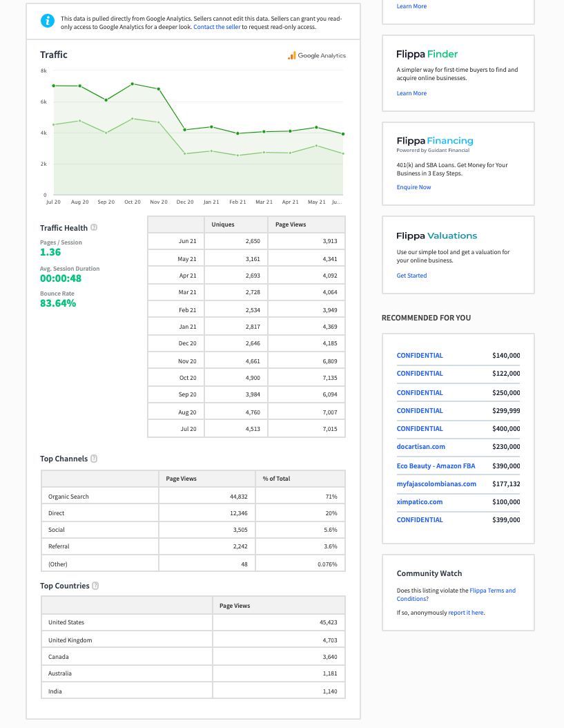
Task: Click Learn More under Flippa Finder
Action: 411,93
